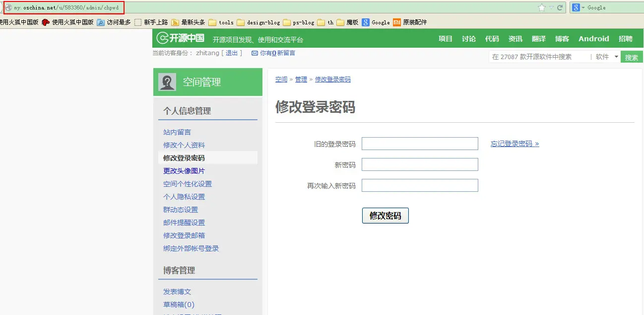Open the design-blog bookmark folder
The width and height of the screenshot is (644, 315).
coord(258,22)
